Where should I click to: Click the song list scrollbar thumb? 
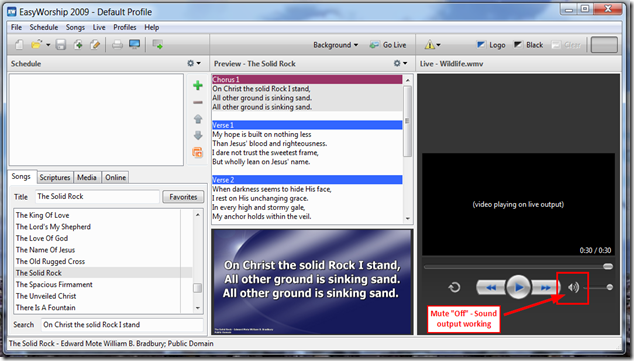197,288
